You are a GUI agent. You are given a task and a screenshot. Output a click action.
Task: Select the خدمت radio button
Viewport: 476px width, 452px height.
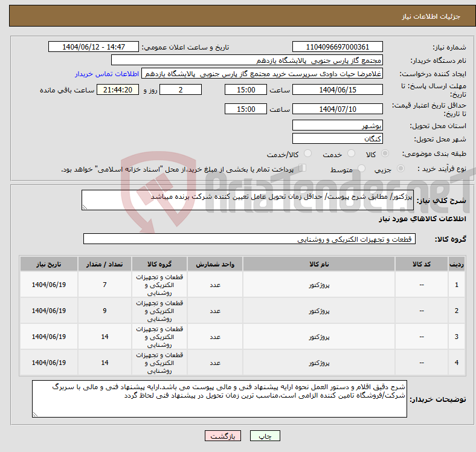(351, 153)
